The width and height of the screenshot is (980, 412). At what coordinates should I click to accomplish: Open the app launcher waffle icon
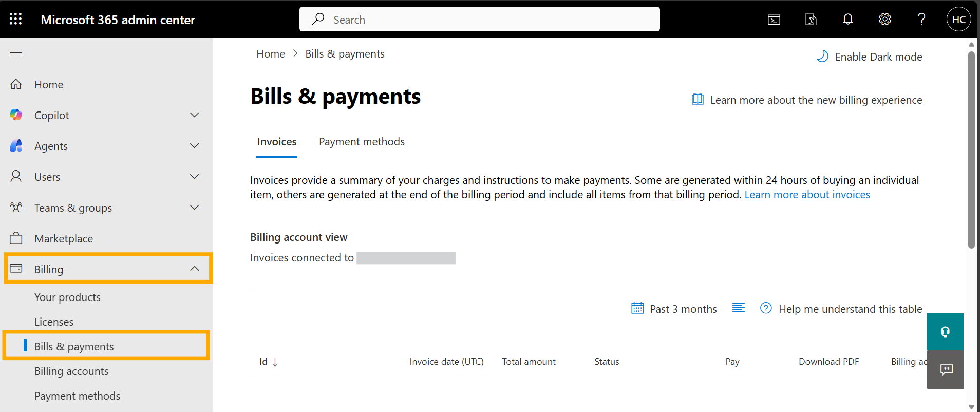tap(16, 19)
